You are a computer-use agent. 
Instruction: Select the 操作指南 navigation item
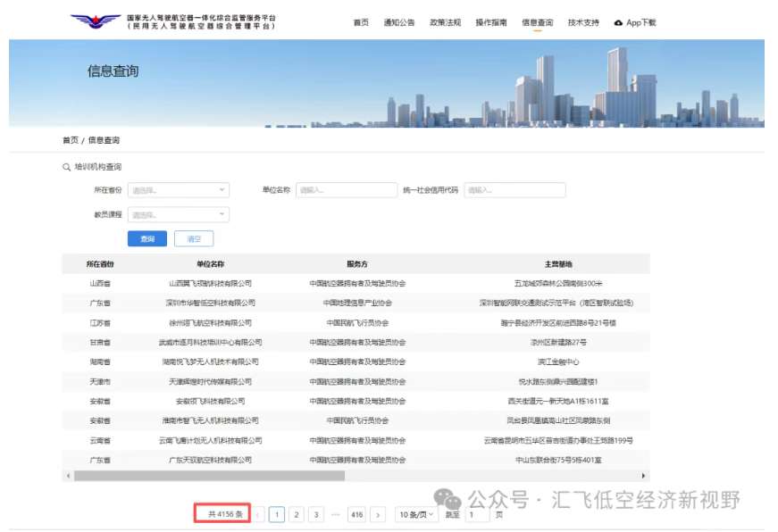(491, 22)
